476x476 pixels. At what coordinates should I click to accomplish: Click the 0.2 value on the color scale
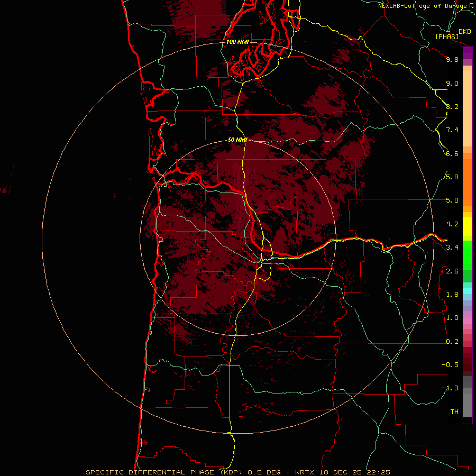click(452, 342)
